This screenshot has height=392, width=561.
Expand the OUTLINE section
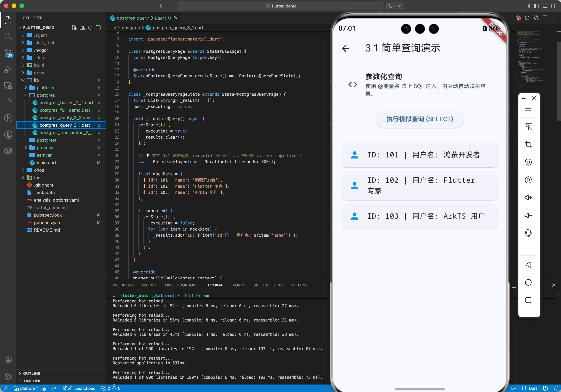click(x=32, y=373)
